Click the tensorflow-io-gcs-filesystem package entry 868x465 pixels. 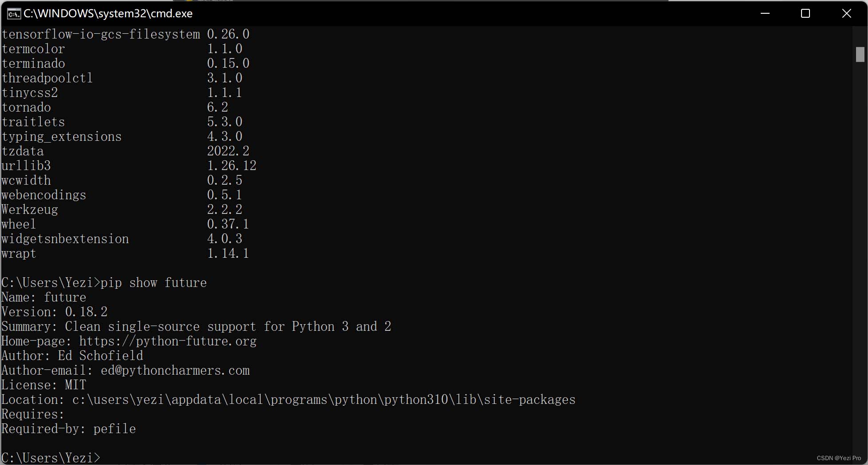(101, 35)
